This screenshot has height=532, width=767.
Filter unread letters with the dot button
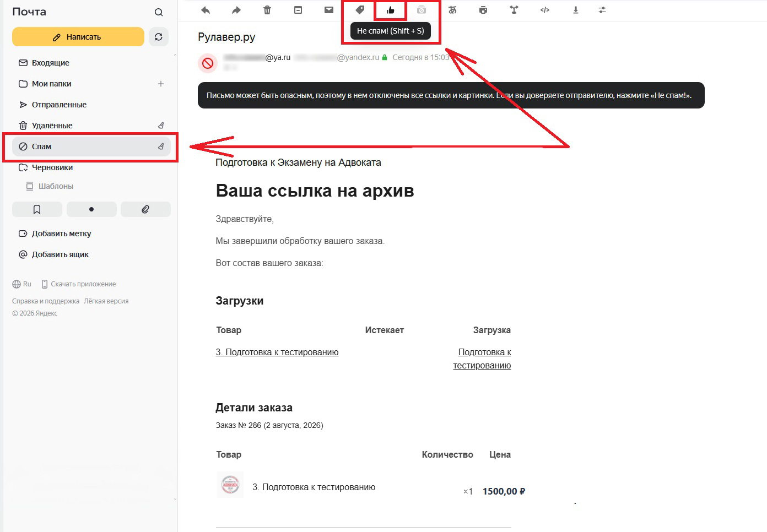point(91,209)
